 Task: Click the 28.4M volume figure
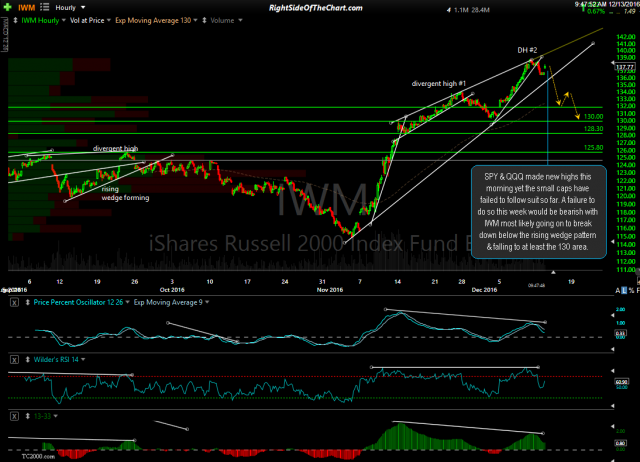click(480, 10)
